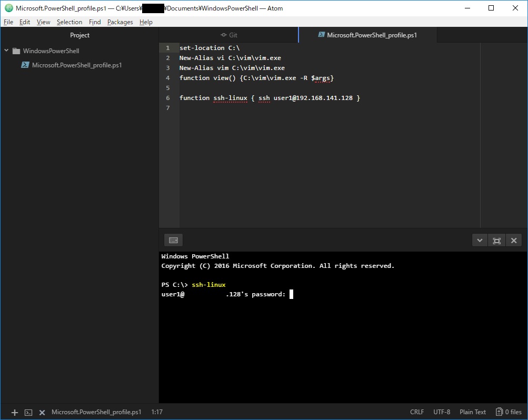528x420 pixels.
Task: Close all terminals with status bar X icon
Action: [42, 412]
